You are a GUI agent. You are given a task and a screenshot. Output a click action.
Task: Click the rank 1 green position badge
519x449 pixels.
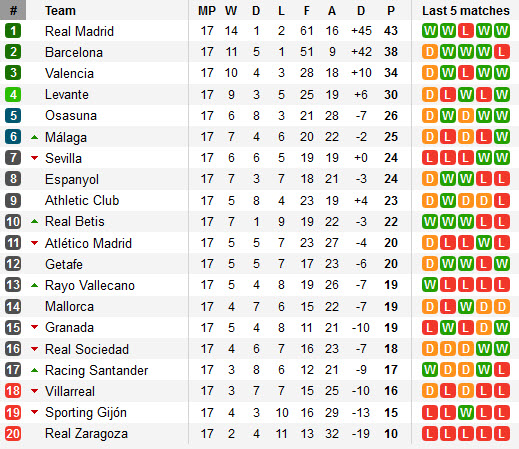click(x=13, y=31)
